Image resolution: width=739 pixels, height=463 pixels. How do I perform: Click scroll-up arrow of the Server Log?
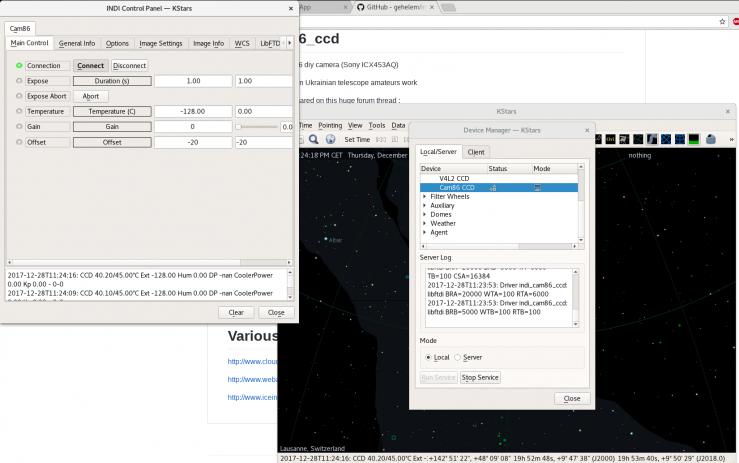[575, 272]
